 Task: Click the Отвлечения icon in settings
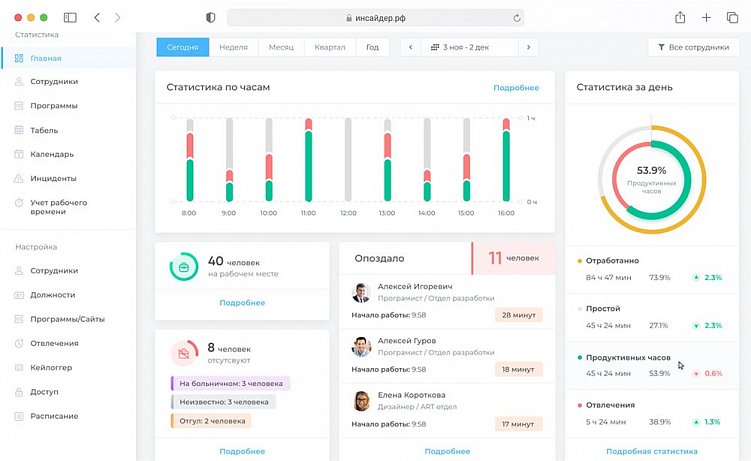tap(19, 343)
